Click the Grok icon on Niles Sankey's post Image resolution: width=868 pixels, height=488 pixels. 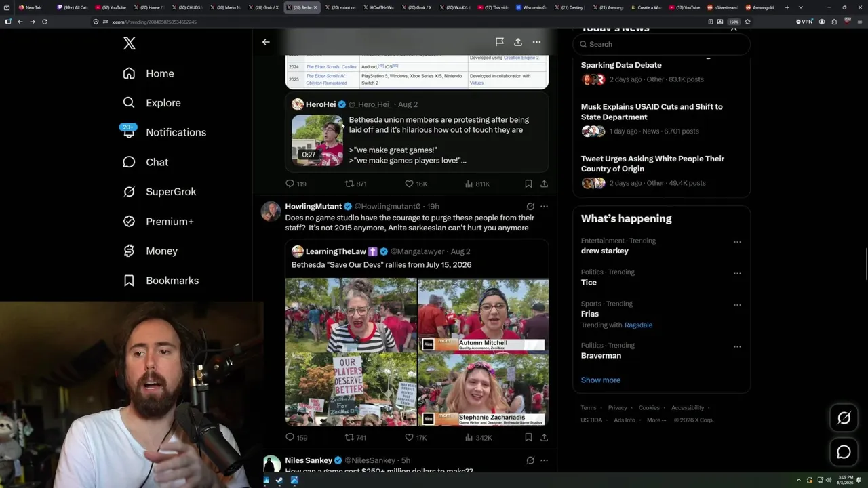[530, 460]
